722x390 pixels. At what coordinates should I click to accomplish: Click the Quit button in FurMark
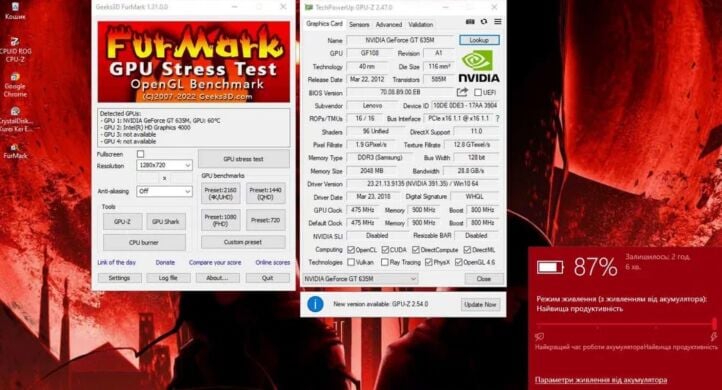point(268,278)
